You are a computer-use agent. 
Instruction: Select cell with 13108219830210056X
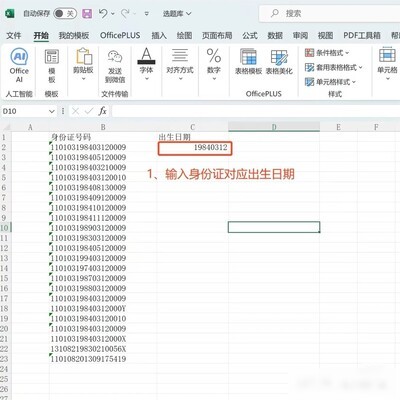point(103,349)
